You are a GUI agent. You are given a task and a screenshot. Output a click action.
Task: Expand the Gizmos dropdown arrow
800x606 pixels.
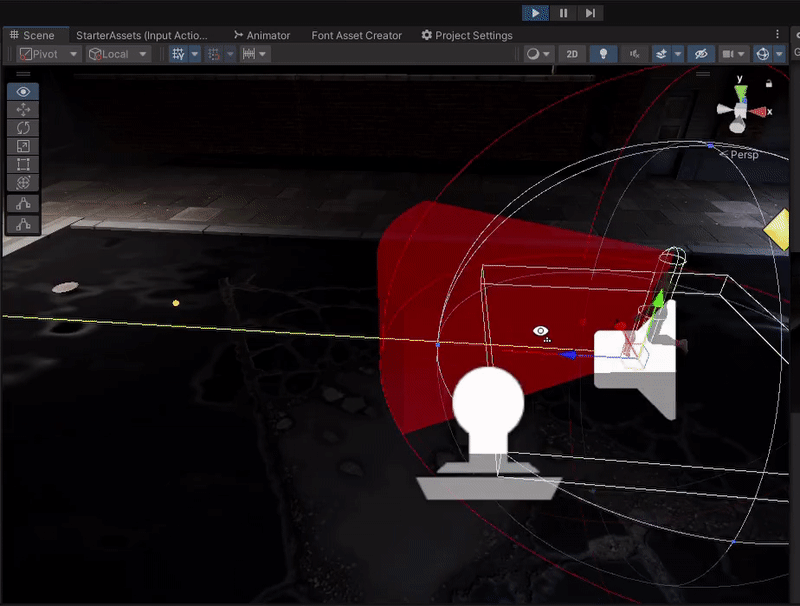pos(779,54)
